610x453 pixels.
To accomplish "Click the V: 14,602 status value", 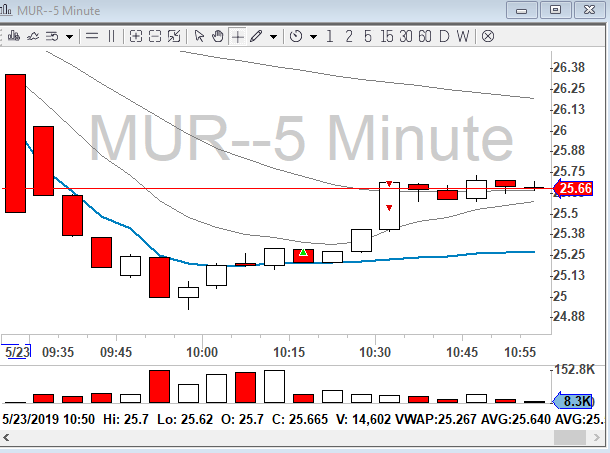I will pos(364,419).
